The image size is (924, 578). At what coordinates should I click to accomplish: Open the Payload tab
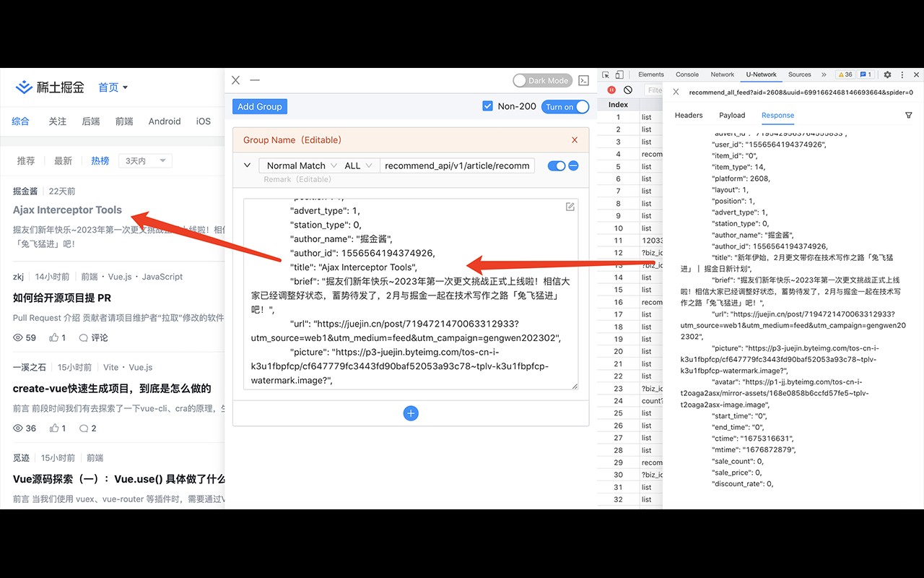pos(732,116)
